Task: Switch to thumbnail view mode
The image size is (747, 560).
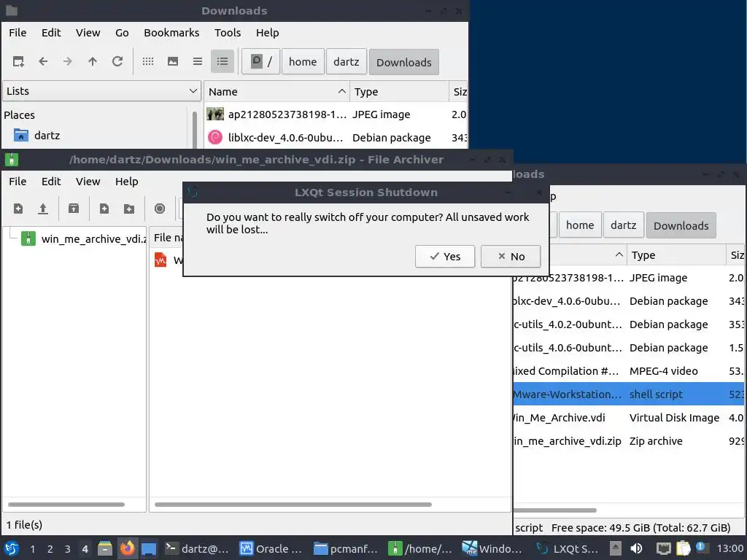Action: tap(173, 61)
